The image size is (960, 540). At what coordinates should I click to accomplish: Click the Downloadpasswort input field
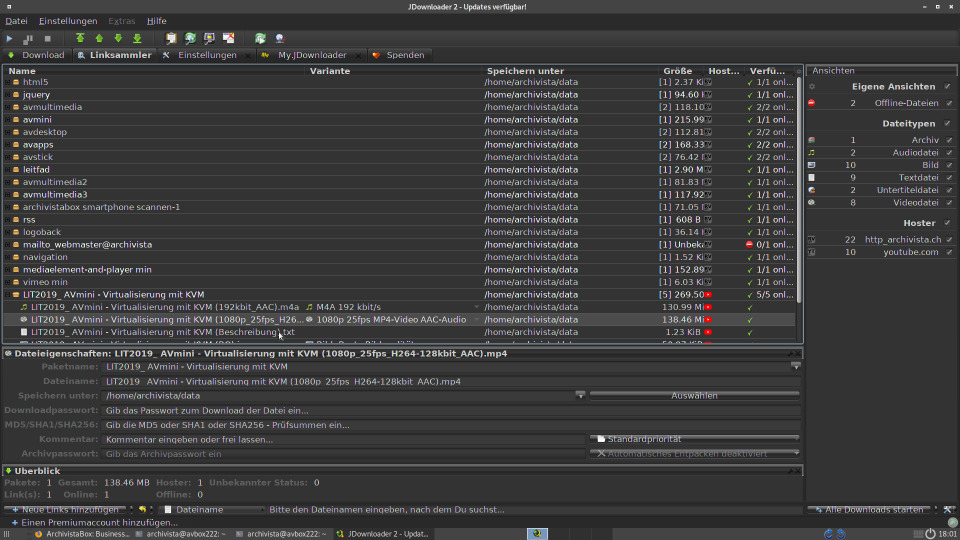451,410
